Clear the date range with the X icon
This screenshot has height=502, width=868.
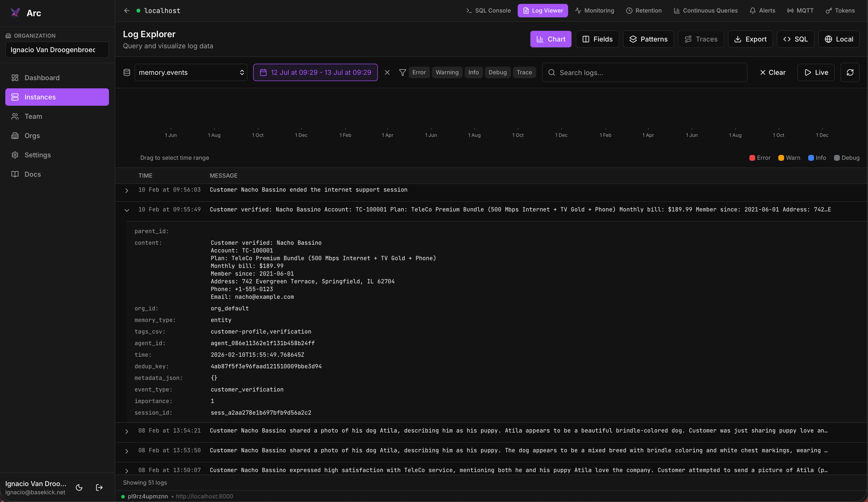(x=387, y=72)
